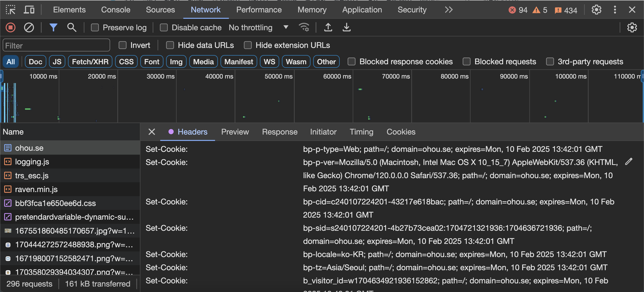Screen dimensions: 644x292
Task: Check the Disable cache option
Action: click(164, 27)
